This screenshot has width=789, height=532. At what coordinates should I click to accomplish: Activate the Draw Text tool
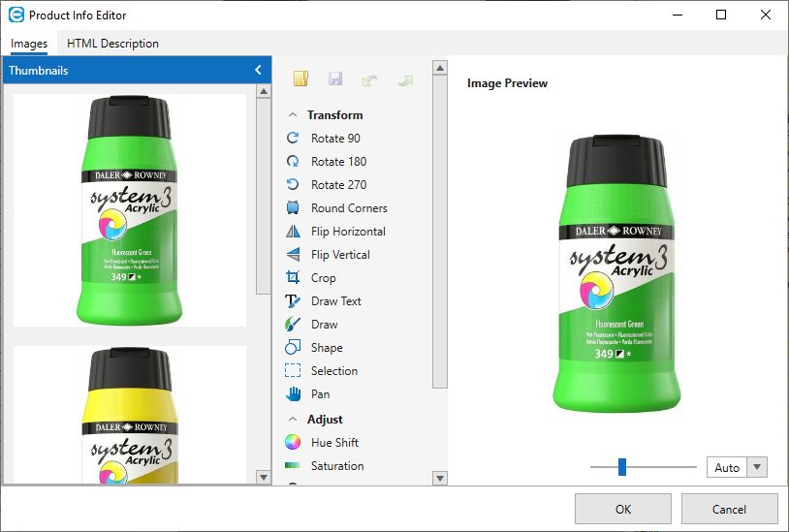(294, 301)
